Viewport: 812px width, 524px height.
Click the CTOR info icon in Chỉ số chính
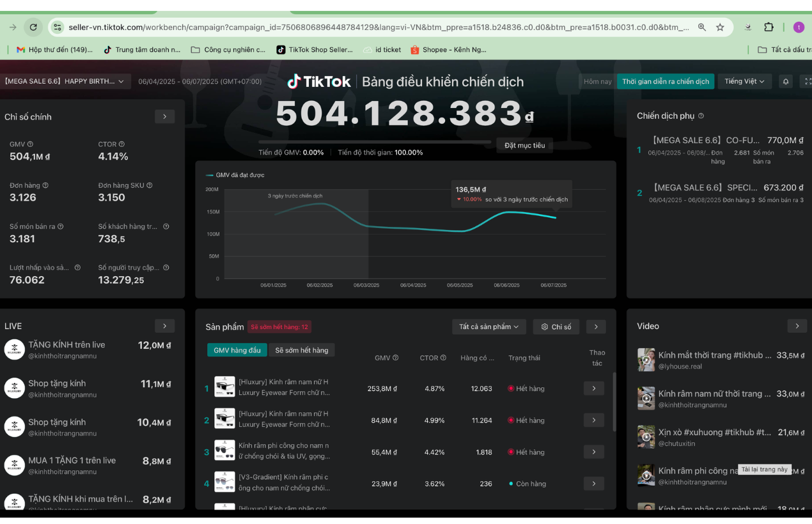click(x=121, y=144)
